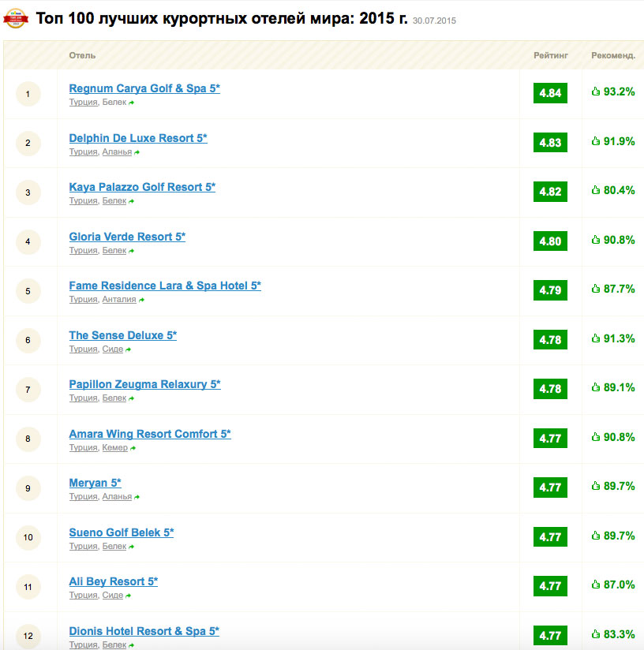Click the Top 100 award badge logo

[x=16, y=19]
